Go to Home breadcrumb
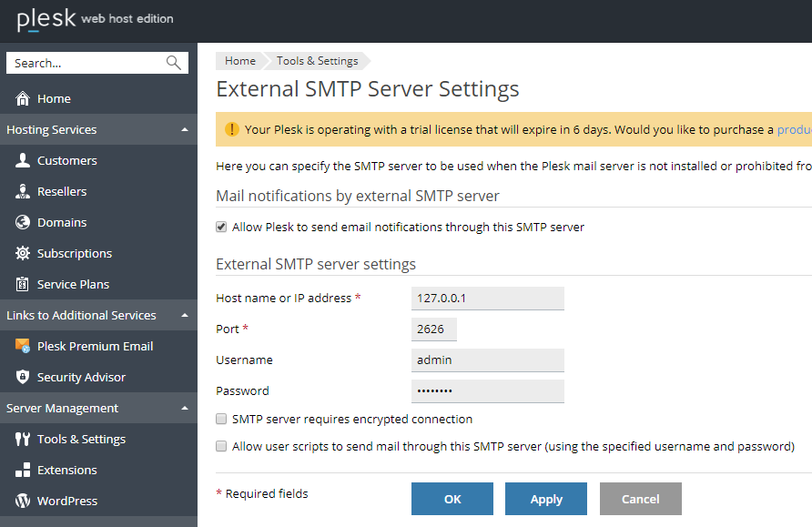The height and width of the screenshot is (527, 812). click(x=240, y=61)
